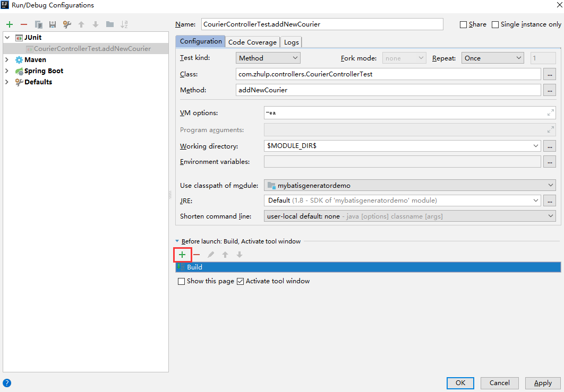This screenshot has width=564, height=392.
Task: Check Show this page
Action: click(x=181, y=281)
